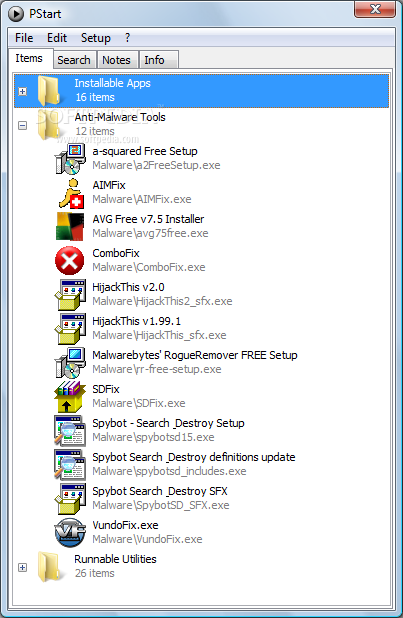Click the '26 items' count under Runnable Utilities
This screenshot has height=618, width=403.
[95, 573]
